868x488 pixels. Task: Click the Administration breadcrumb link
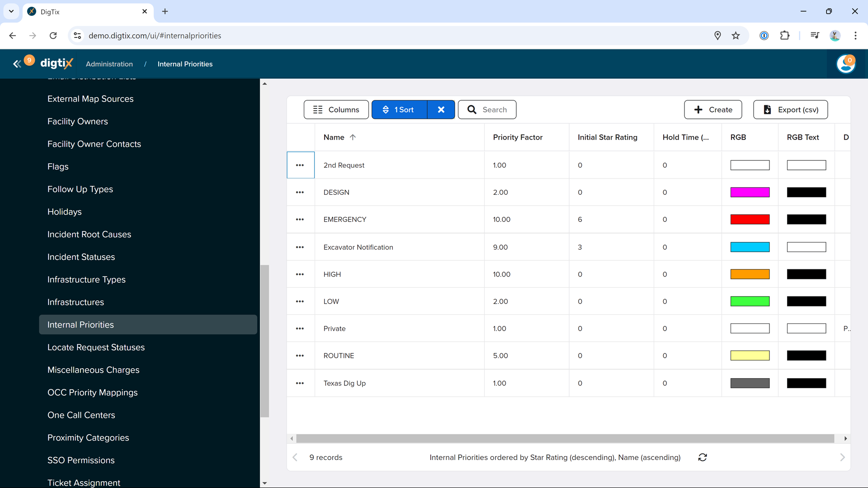click(109, 64)
